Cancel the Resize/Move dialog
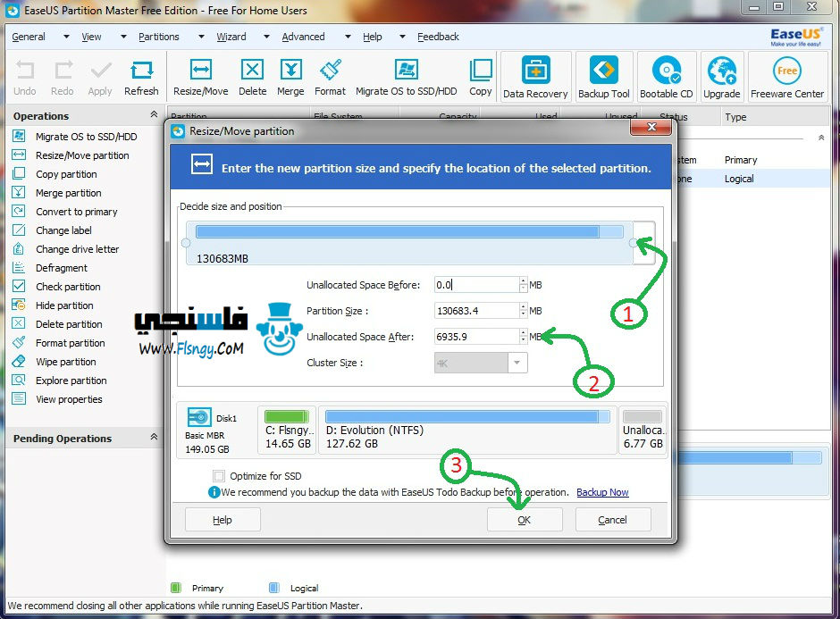The height and width of the screenshot is (619, 840). (613, 519)
